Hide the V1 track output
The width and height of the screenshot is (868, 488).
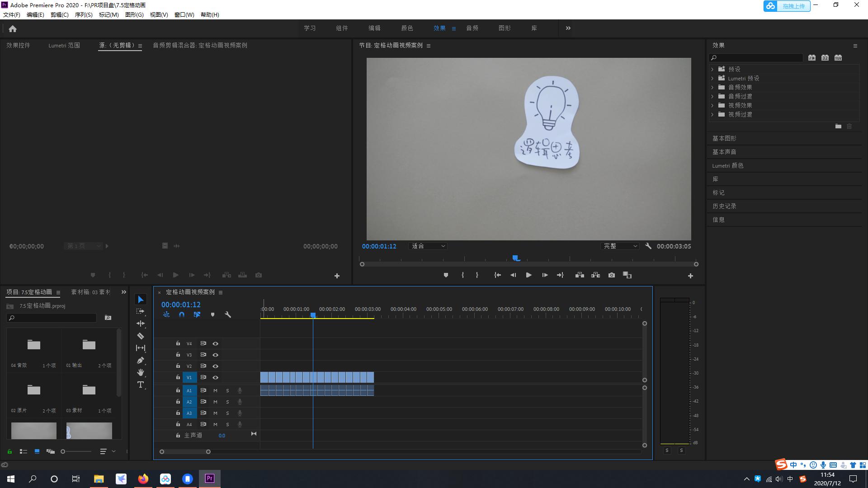(x=216, y=377)
